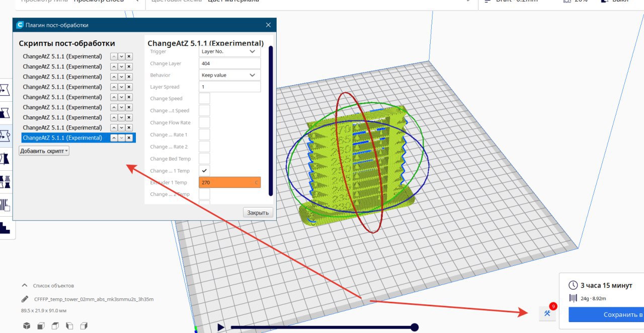Click the pencil icon to rename the job
The width and height of the screenshot is (644, 333).
point(25,299)
